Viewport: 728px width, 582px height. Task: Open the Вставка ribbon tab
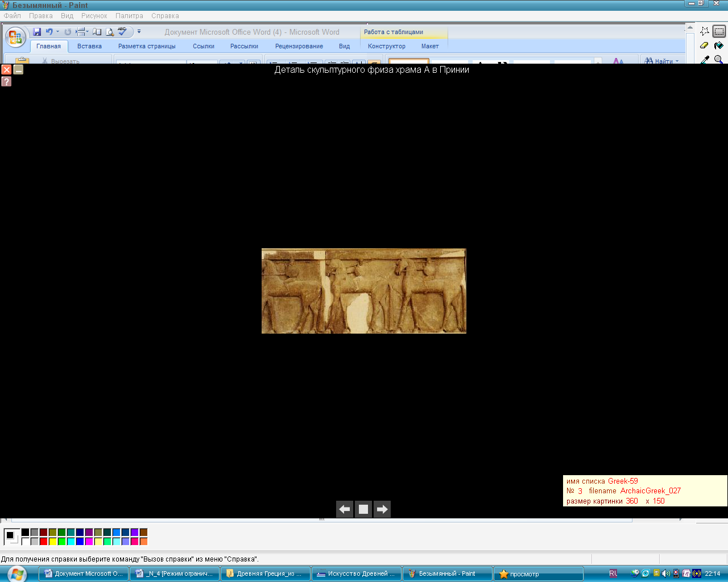pyautogui.click(x=89, y=46)
